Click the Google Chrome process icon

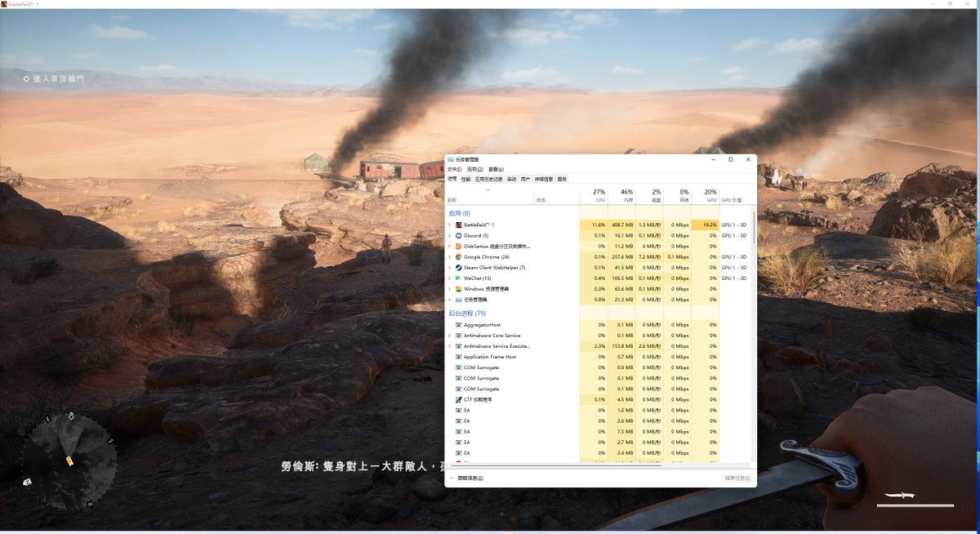tap(459, 256)
